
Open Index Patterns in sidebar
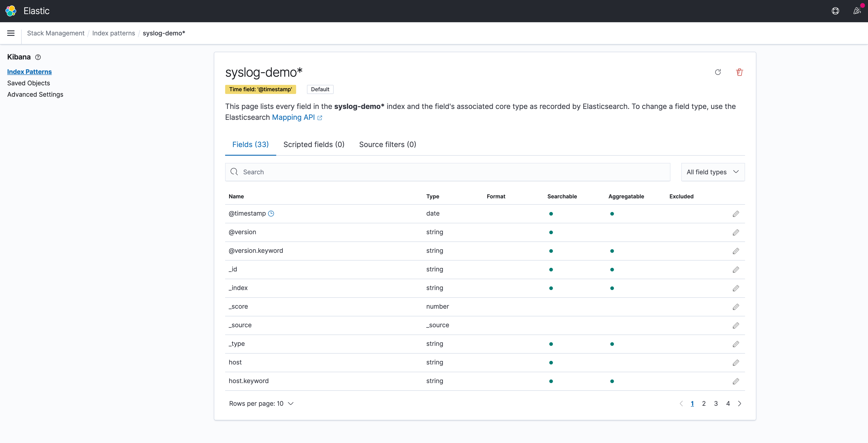29,72
